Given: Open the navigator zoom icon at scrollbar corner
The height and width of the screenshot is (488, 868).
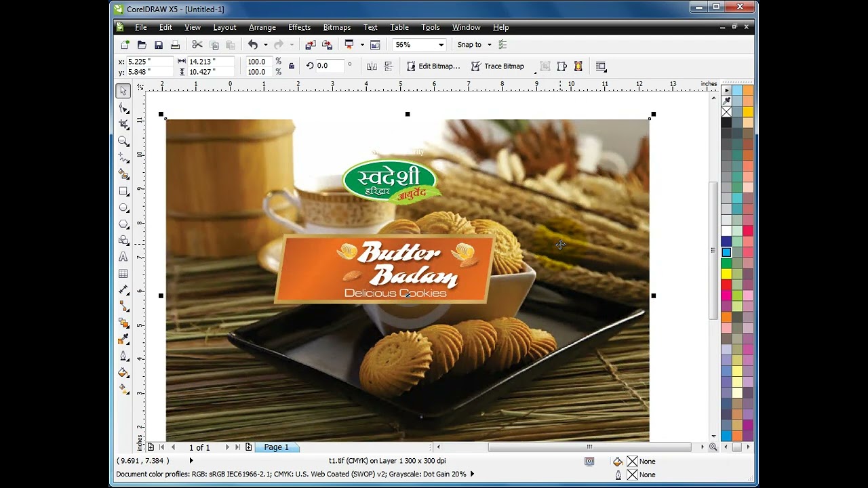Looking at the screenshot, I should (x=713, y=447).
